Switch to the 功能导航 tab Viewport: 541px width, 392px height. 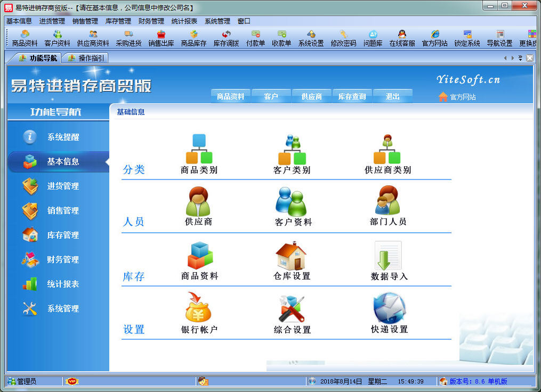[38, 58]
